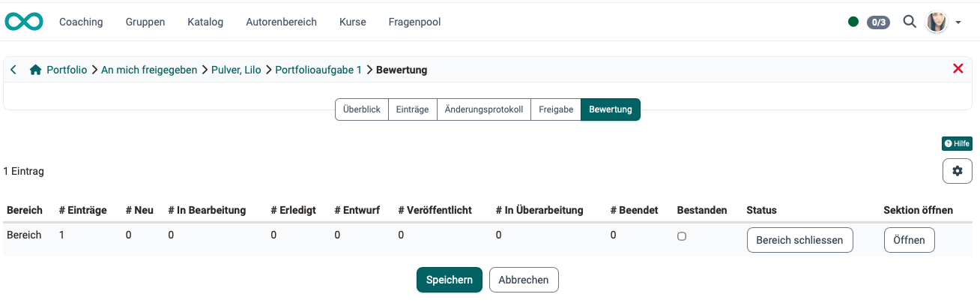This screenshot has width=980, height=306.
Task: Click the '# Einträge' column header
Action: [82, 210]
